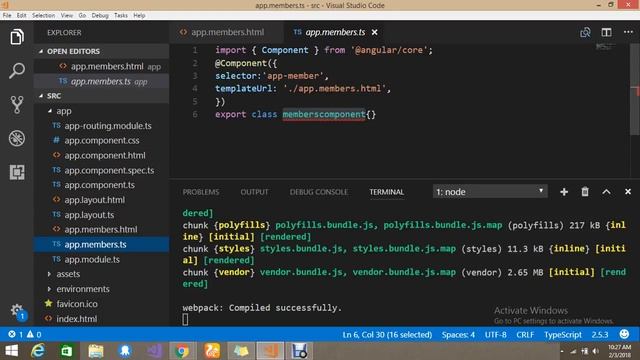Open the Extensions view
The height and width of the screenshot is (360, 640).
pos(17,172)
